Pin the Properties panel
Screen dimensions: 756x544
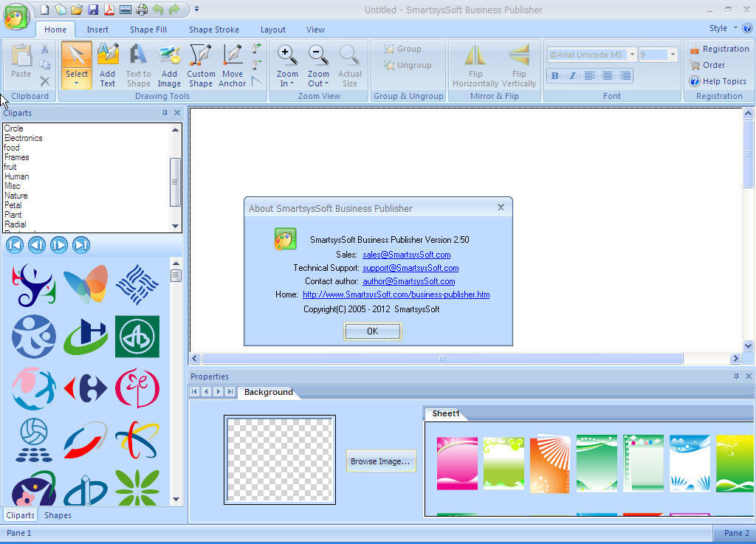pyautogui.click(x=736, y=376)
